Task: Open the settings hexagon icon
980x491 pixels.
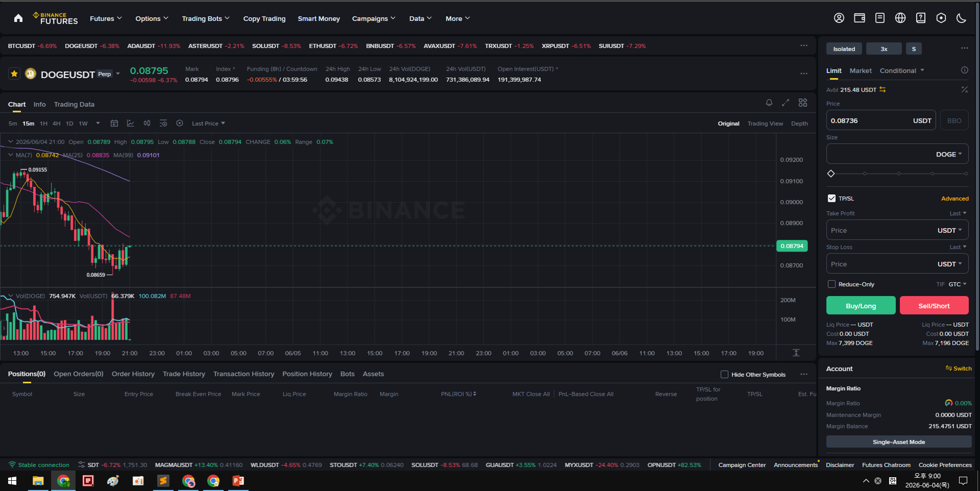Action: point(941,18)
